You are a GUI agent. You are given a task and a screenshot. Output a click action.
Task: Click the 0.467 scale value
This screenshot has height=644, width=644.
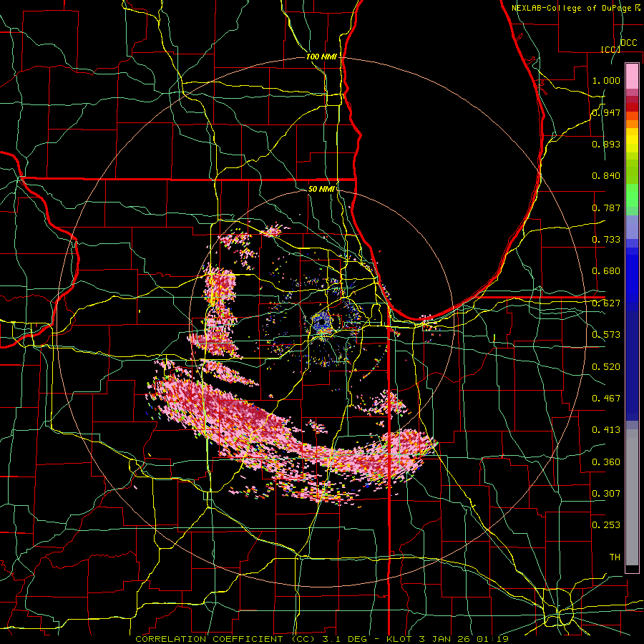coord(606,399)
